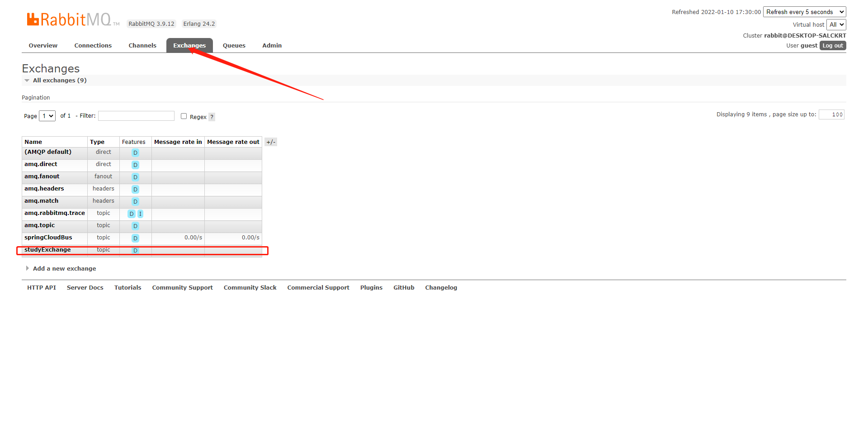This screenshot has height=424, width=868.
Task: Click the Log out button
Action: (833, 46)
